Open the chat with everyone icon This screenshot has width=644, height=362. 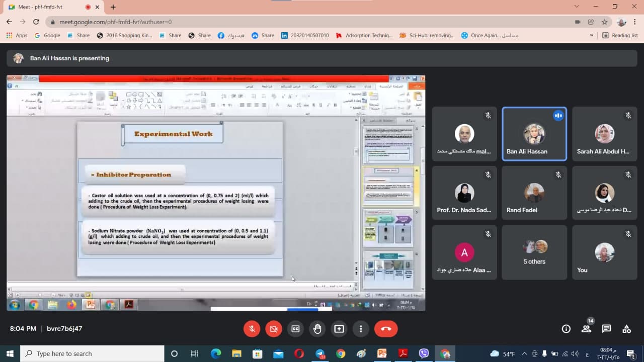coord(606,329)
